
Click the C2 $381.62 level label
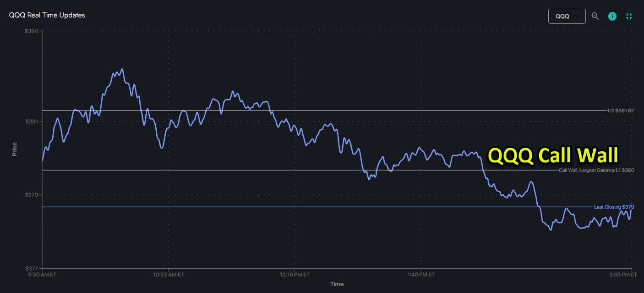point(621,111)
